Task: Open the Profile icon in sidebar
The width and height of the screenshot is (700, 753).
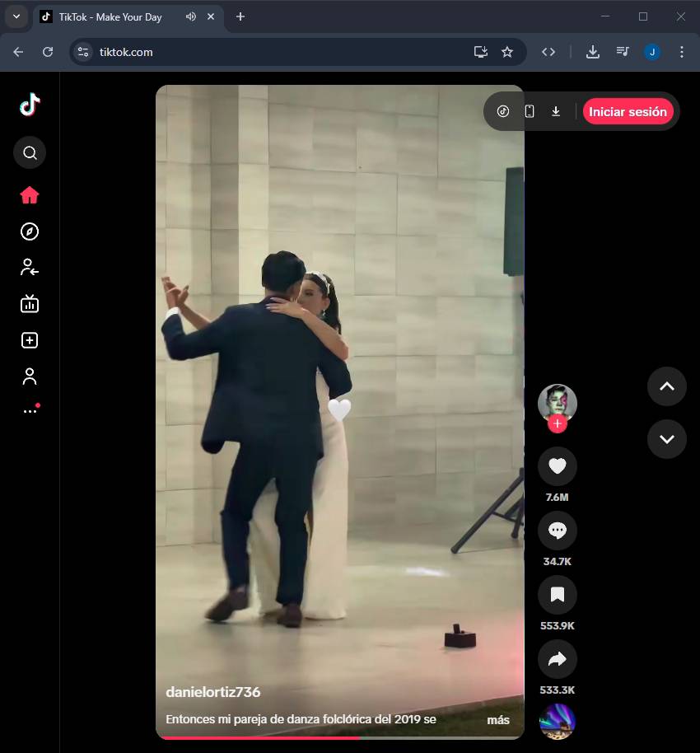Action: (x=30, y=376)
